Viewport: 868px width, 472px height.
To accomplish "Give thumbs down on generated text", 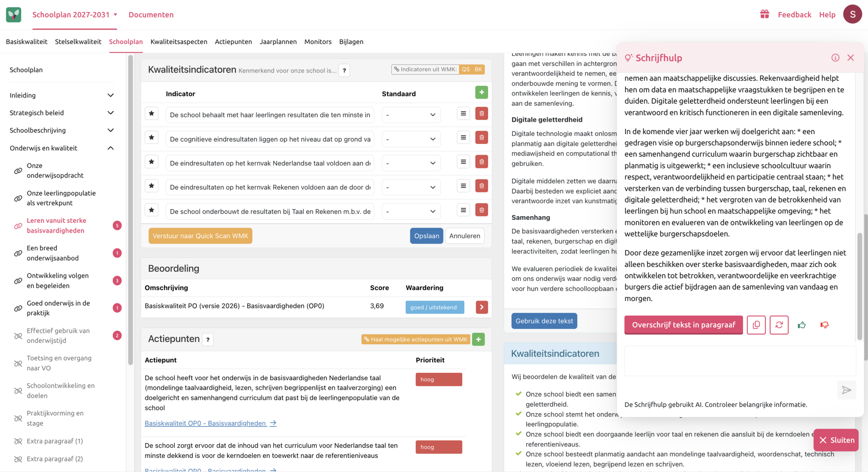I will point(824,325).
